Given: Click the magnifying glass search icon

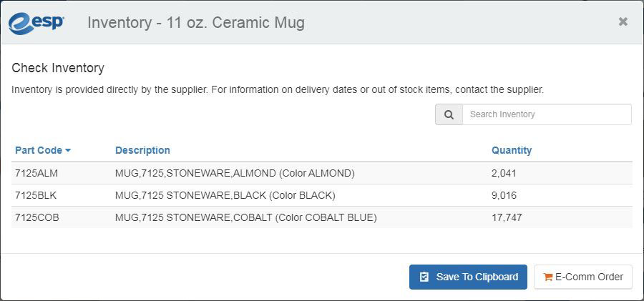Looking at the screenshot, I should coord(449,114).
